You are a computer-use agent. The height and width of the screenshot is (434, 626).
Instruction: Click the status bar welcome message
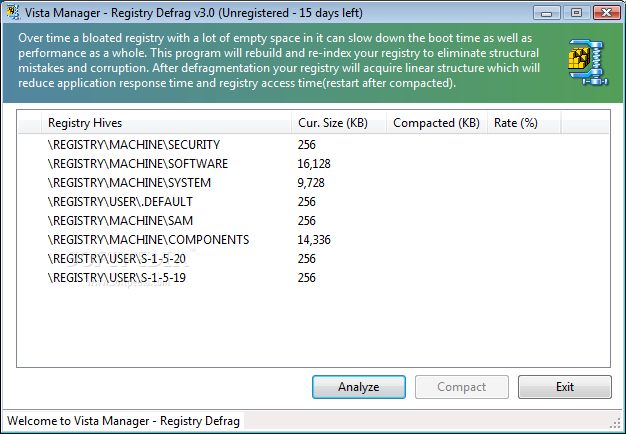[123, 421]
